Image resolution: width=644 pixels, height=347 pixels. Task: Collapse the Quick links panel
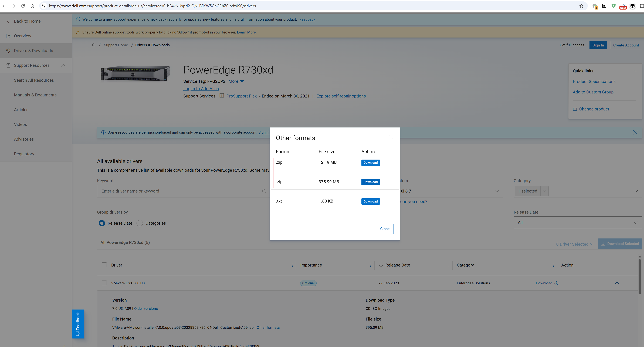[634, 71]
